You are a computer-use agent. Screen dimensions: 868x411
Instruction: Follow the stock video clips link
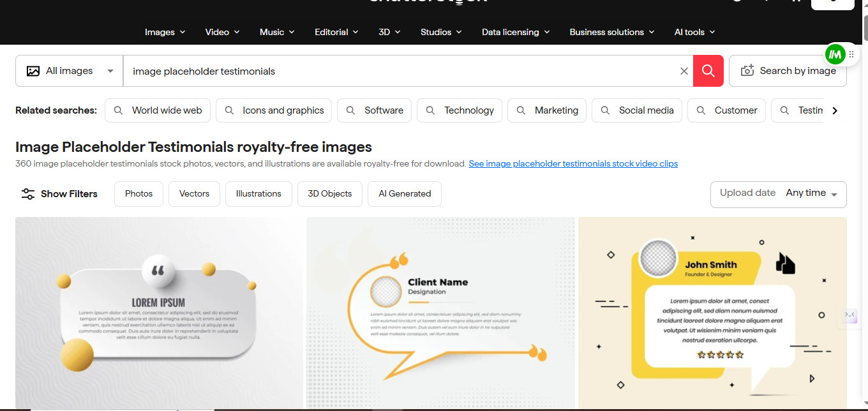(x=572, y=164)
